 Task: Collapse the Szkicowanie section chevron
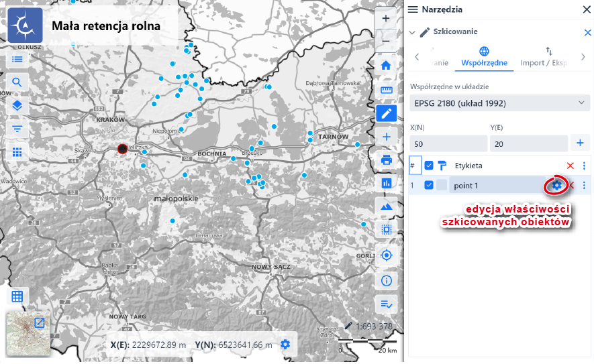pos(412,32)
